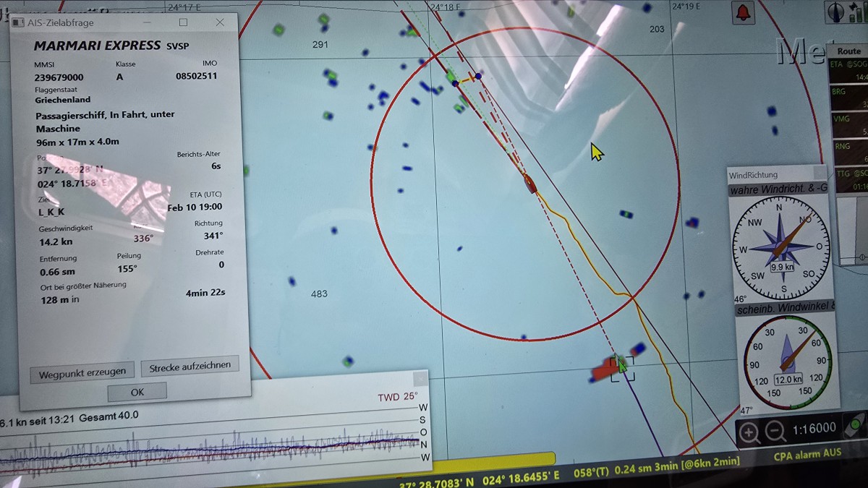This screenshot has height=488, width=868.
Task: Zoom out the chart with minus magnifier
Action: pos(775,432)
